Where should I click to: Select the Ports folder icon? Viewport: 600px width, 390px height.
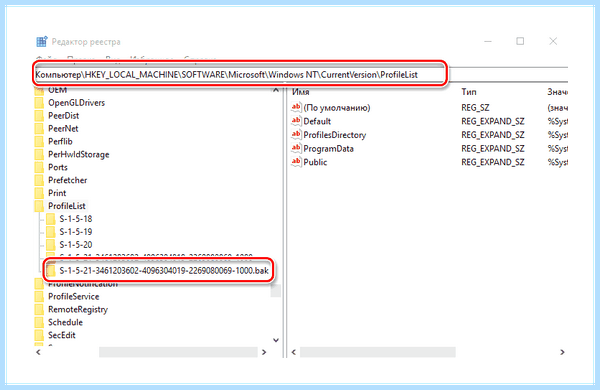(39, 167)
